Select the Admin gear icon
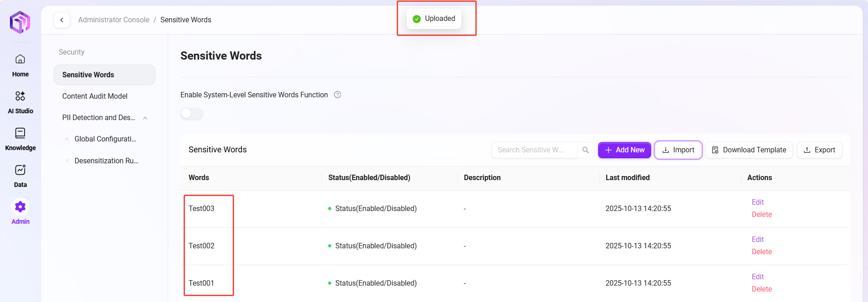Viewport: 868px width, 302px height. point(20,207)
